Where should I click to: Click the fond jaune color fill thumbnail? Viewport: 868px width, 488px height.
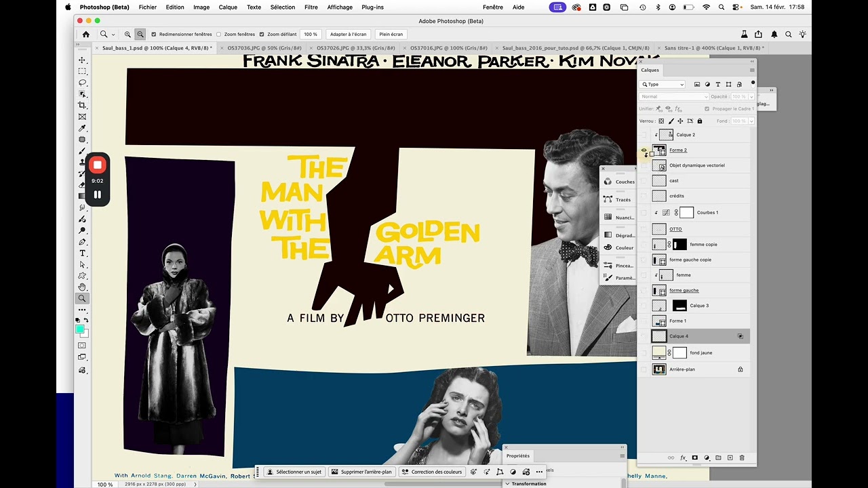pyautogui.click(x=658, y=352)
